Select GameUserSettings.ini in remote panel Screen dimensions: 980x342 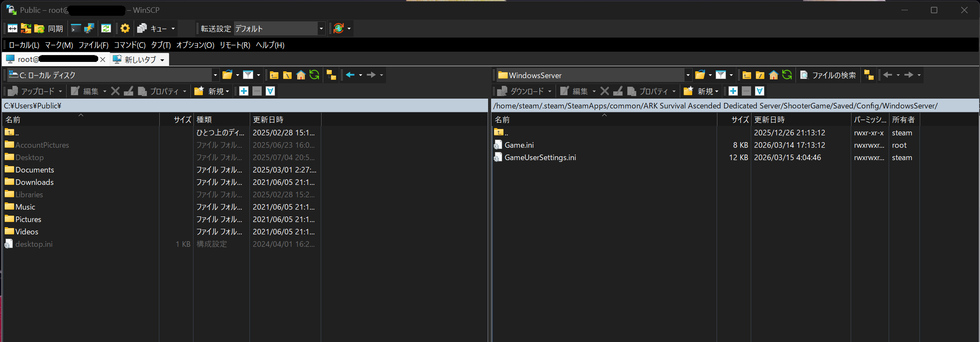pos(540,158)
